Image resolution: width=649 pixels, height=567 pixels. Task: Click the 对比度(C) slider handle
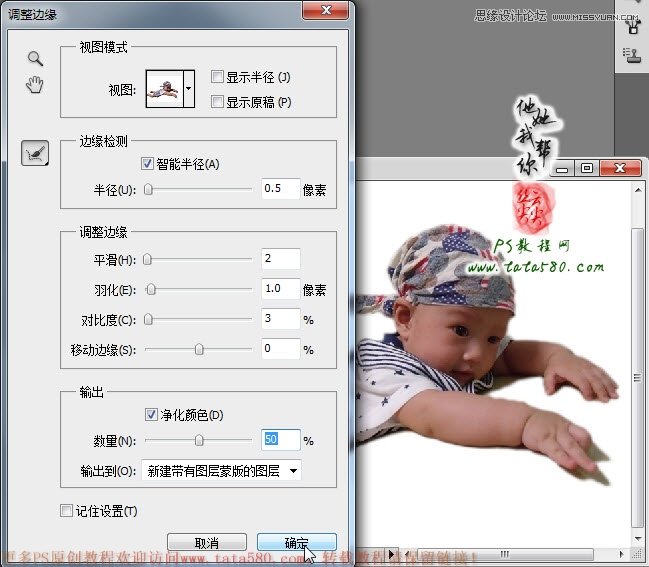(148, 320)
